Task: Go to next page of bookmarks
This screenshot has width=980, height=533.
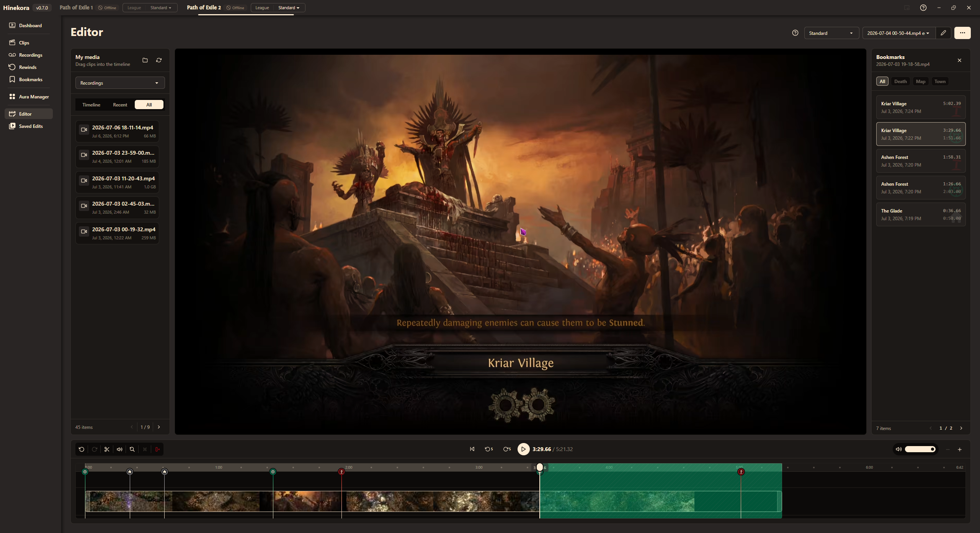Action: click(961, 428)
